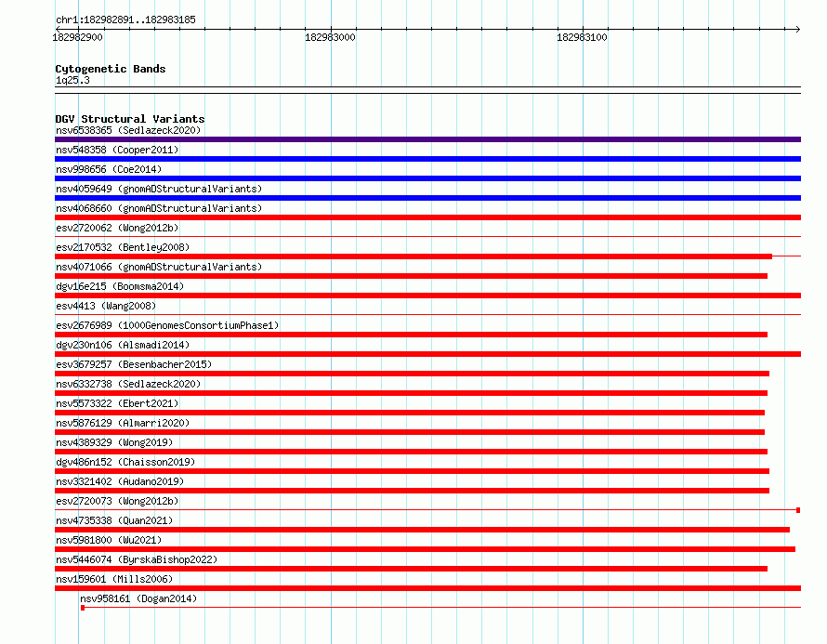Click the nsv6538365 (Sedlazeck2020) variant label
This screenshot has width=827, height=644.
128,130
